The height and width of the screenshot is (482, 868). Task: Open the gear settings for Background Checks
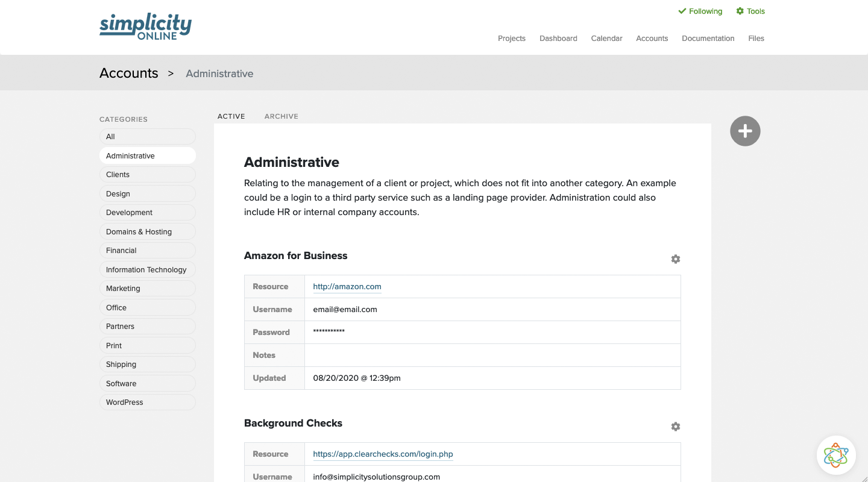click(676, 427)
